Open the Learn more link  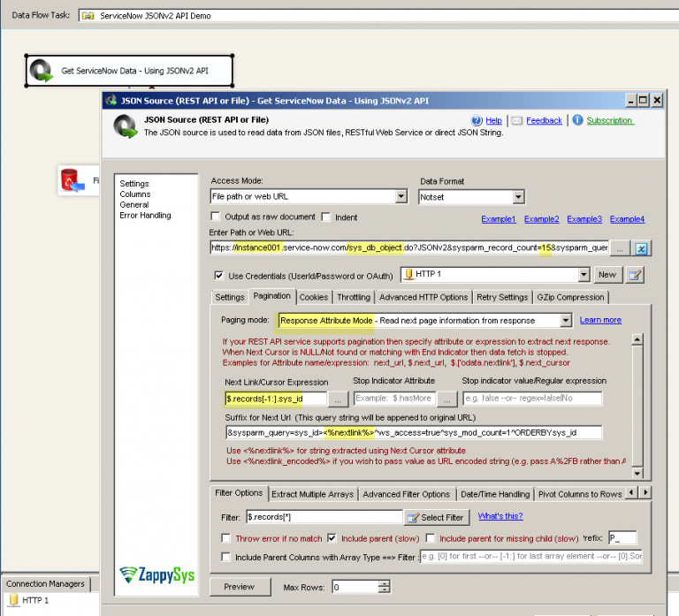600,320
